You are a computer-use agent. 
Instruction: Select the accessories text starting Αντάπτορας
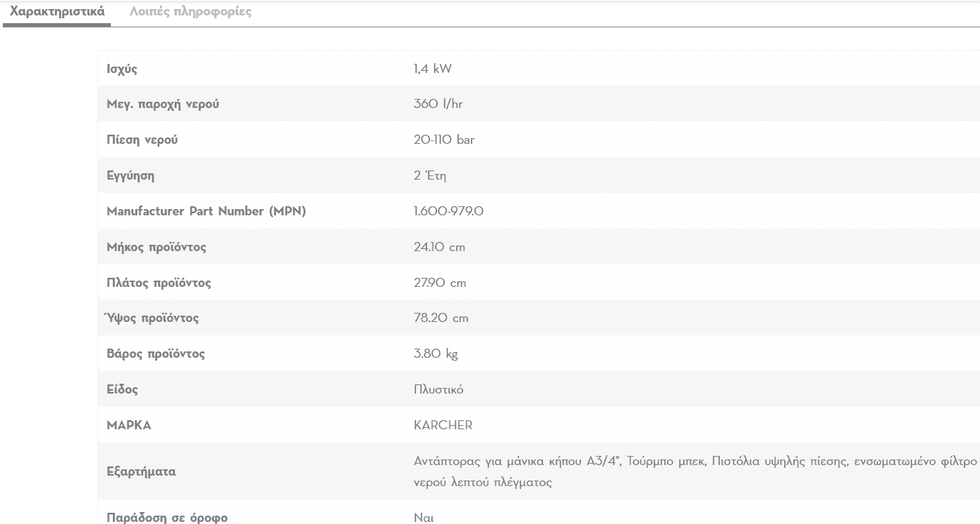(695, 472)
